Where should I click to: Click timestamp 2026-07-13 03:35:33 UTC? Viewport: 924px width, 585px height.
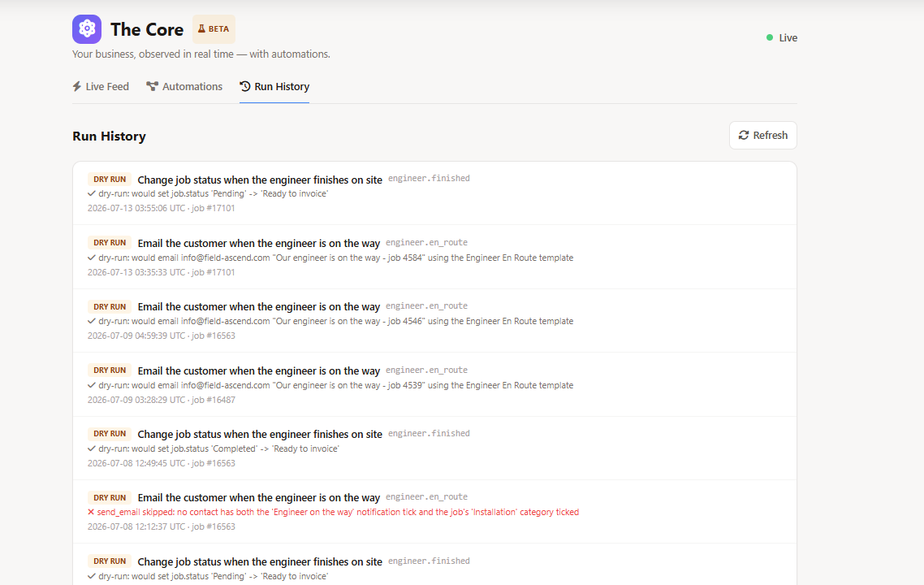coord(136,272)
